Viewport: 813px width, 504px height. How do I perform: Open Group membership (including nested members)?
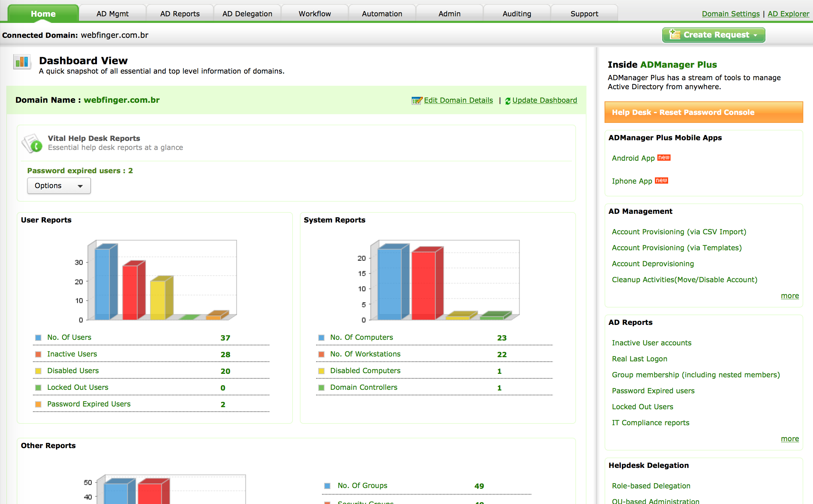(696, 375)
